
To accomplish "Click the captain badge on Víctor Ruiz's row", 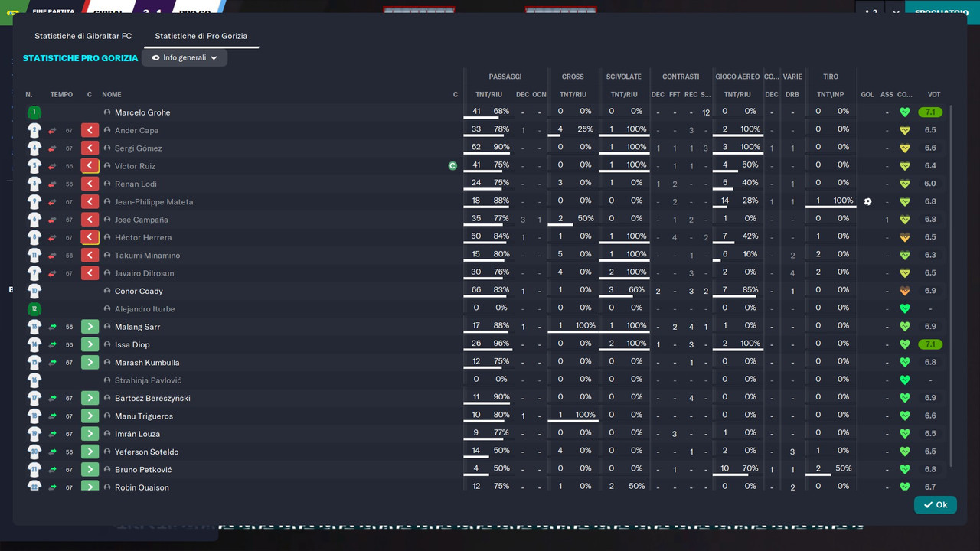I will coord(452,165).
